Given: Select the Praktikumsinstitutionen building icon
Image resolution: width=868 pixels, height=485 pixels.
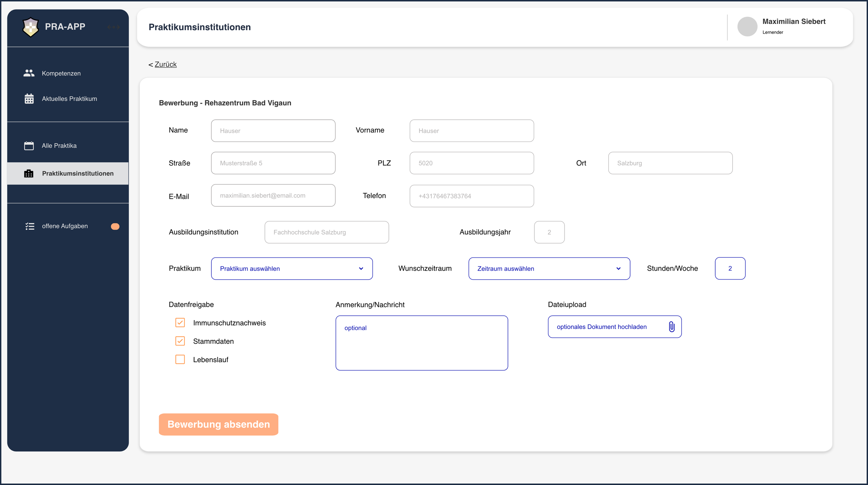Looking at the screenshot, I should coord(29,173).
